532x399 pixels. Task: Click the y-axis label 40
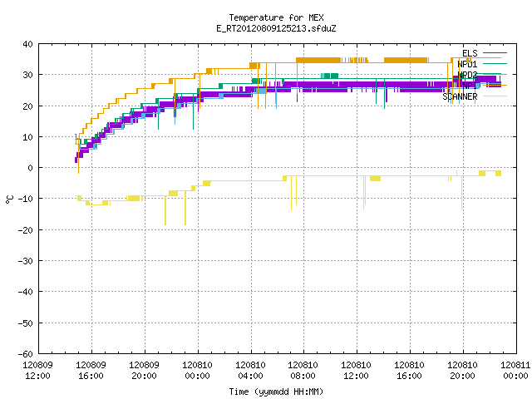point(27,44)
